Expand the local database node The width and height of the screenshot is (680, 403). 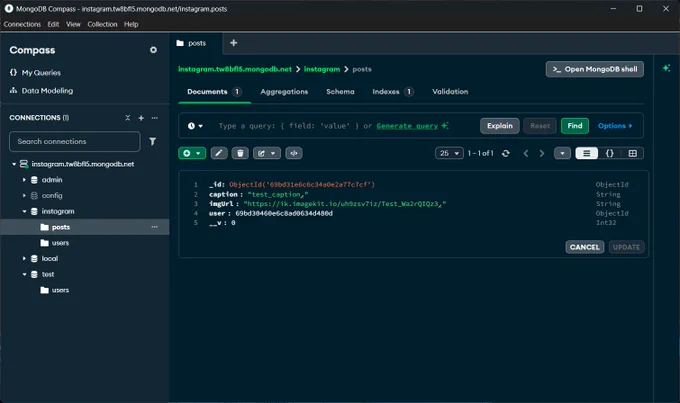pos(24,259)
